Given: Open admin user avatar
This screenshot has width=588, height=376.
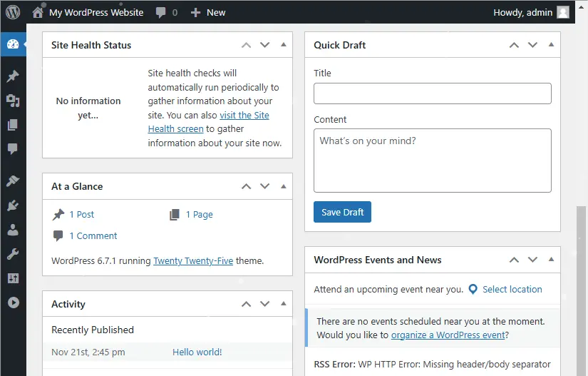Looking at the screenshot, I should point(563,12).
